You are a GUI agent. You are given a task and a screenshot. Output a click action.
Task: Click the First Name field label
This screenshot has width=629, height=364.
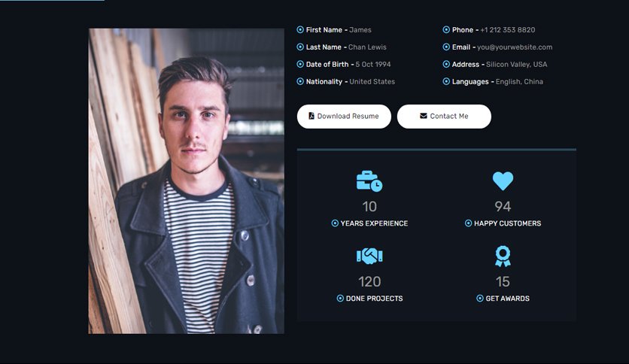pos(324,29)
